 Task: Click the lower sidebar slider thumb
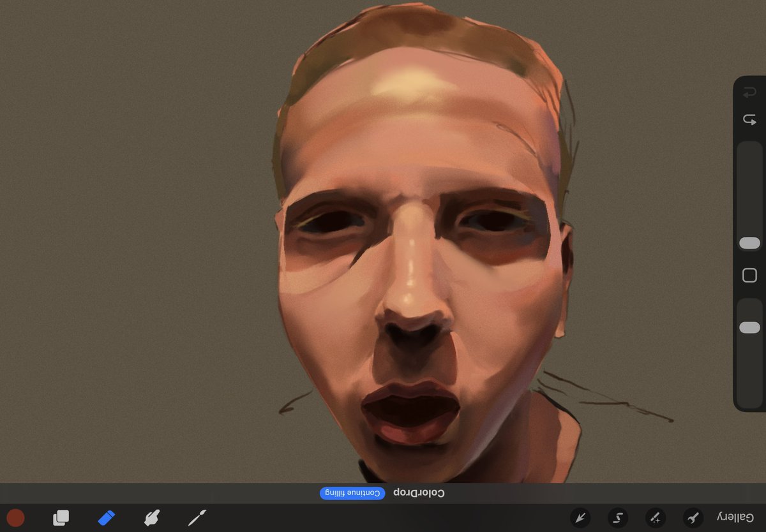[749, 327]
